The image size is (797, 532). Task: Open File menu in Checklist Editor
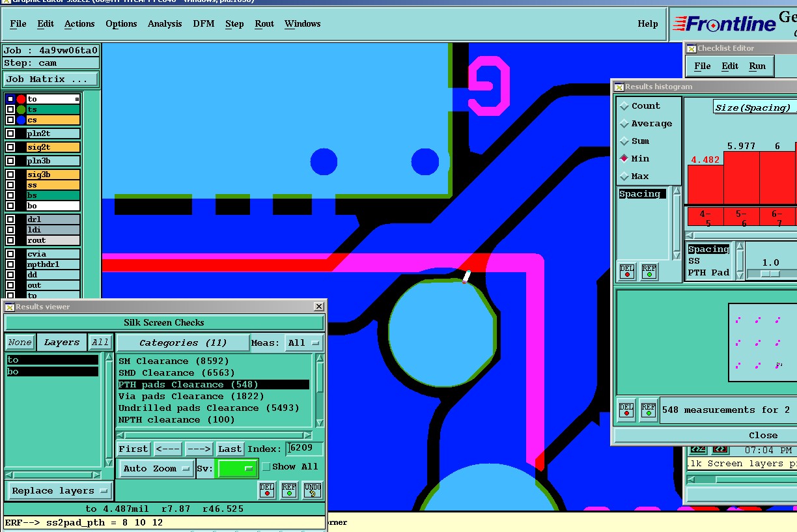pos(703,66)
